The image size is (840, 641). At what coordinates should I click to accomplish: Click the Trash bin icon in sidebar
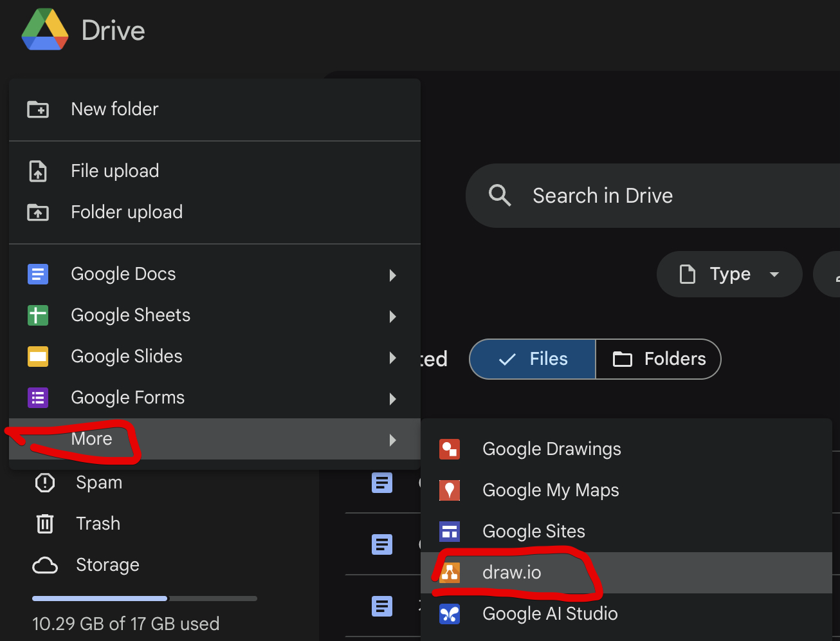point(45,524)
